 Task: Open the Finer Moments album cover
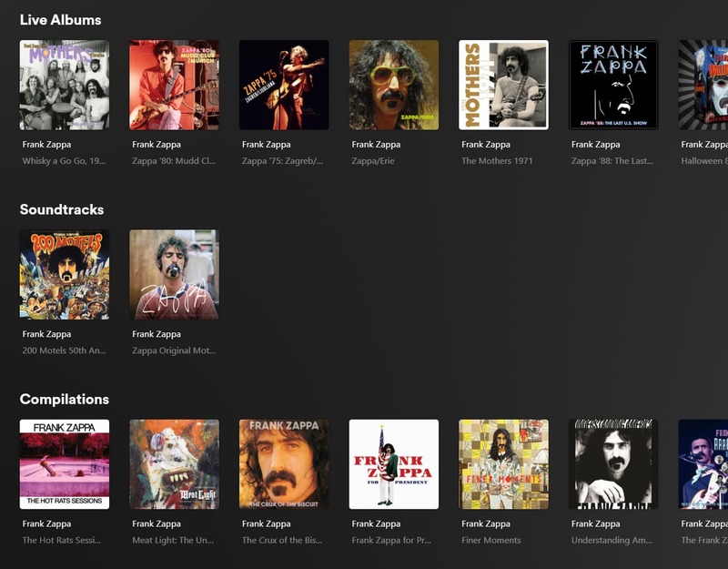(x=504, y=464)
